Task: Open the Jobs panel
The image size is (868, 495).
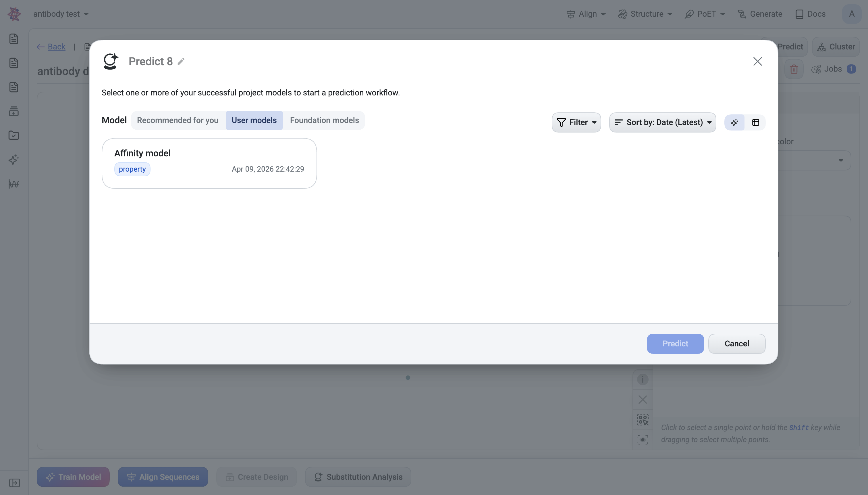Action: [x=833, y=69]
